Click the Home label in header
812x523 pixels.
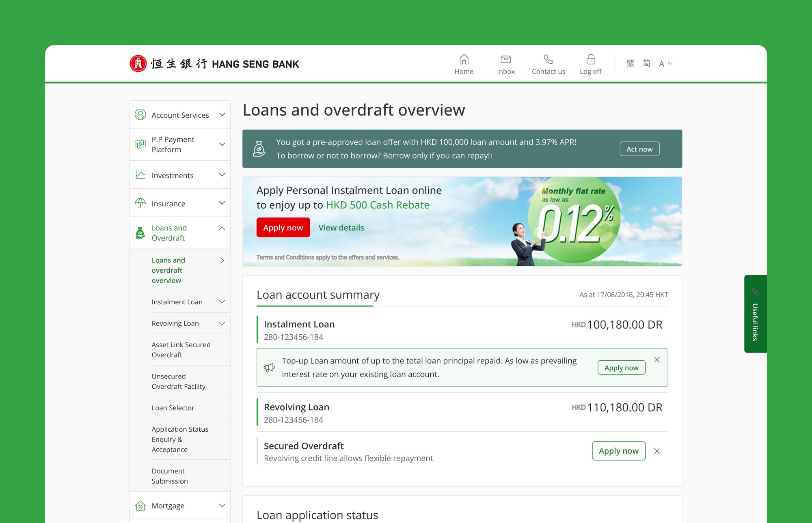[464, 71]
